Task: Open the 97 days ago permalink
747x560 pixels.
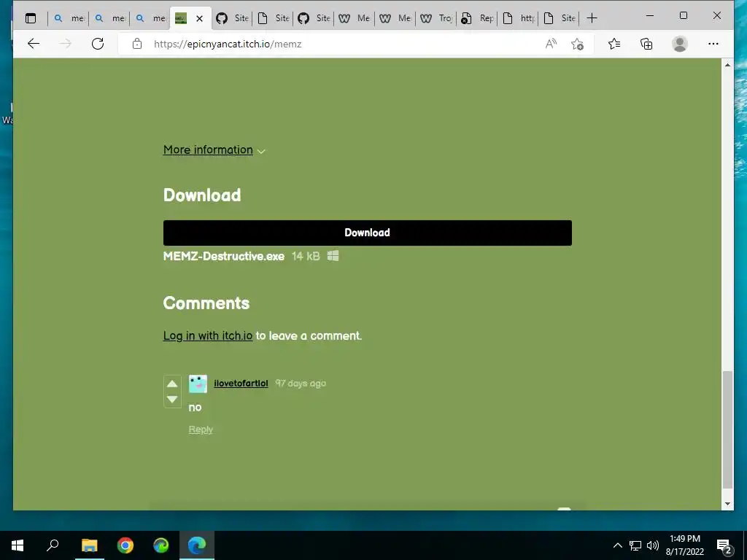Action: click(x=301, y=384)
